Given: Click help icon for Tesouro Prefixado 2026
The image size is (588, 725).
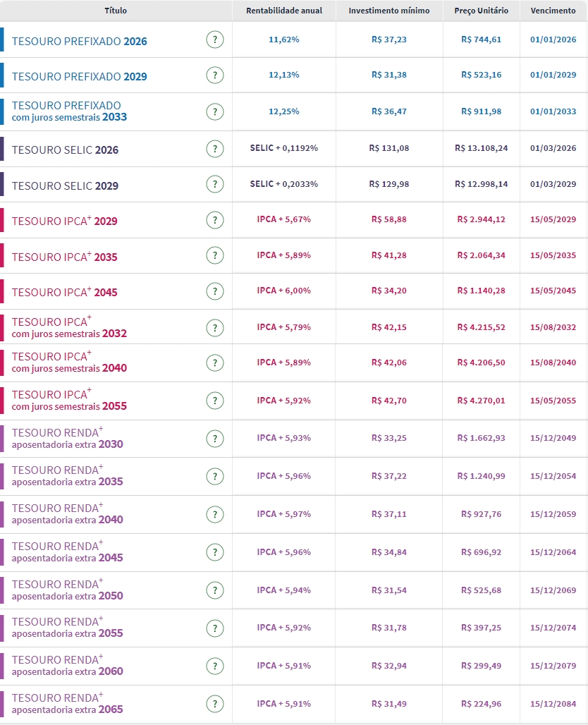Looking at the screenshot, I should [215, 40].
